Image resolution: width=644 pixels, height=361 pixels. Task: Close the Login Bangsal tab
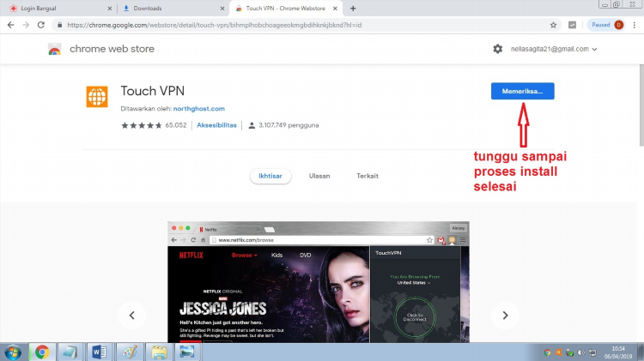109,9
